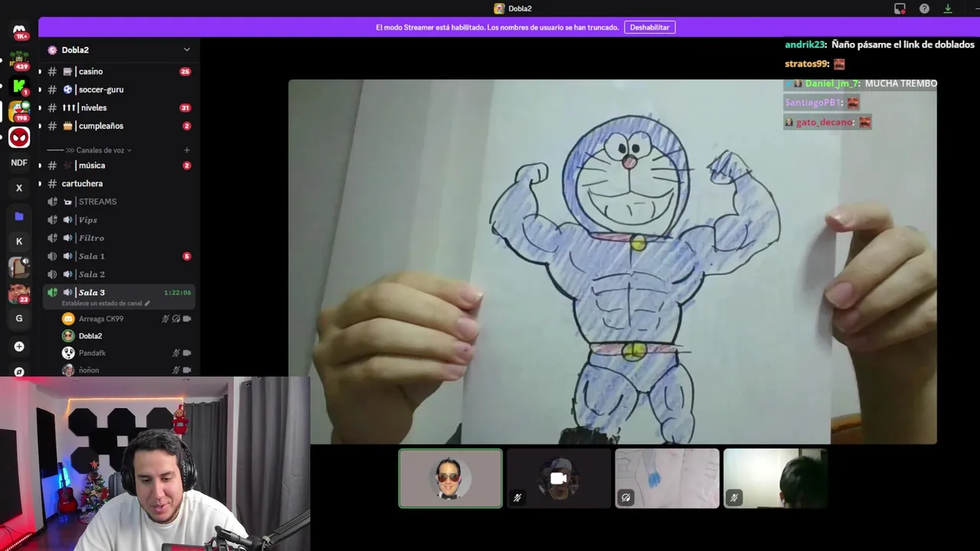The image size is (980, 551).
Task: Click 'Establece un estado de canal' text
Action: 102,304
